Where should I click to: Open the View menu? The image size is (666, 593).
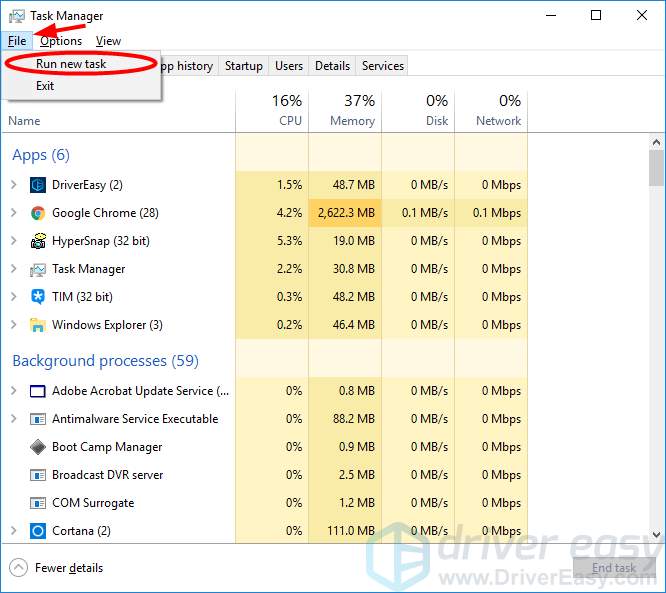click(x=108, y=41)
